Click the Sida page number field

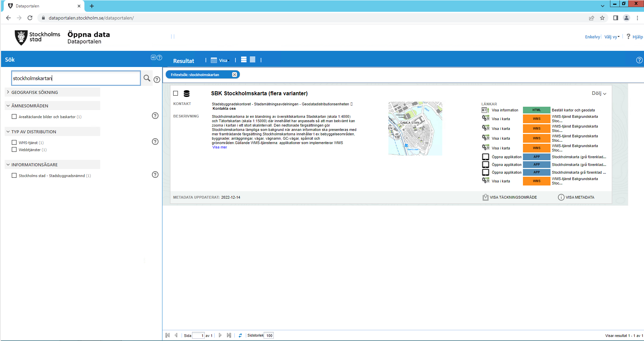tap(198, 335)
